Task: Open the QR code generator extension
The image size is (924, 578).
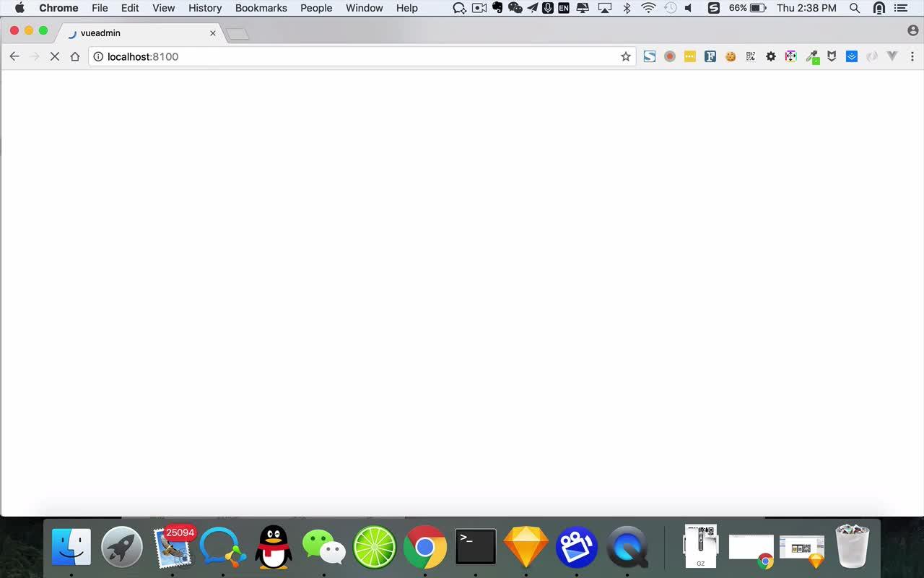Action: 751,56
